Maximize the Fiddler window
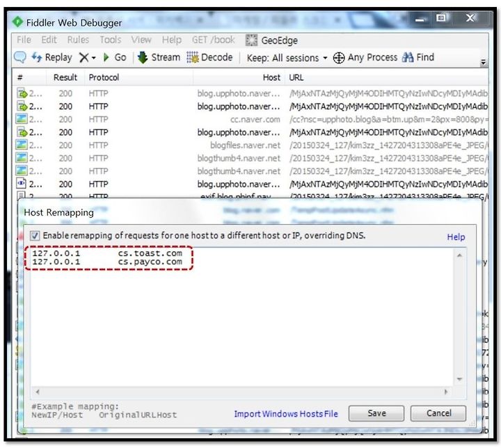The width and height of the screenshot is (501, 448). pos(441,18)
